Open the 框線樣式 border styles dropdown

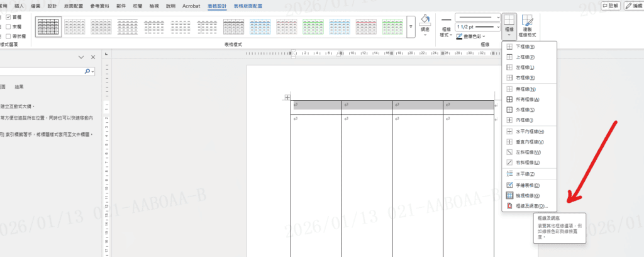[x=446, y=33]
